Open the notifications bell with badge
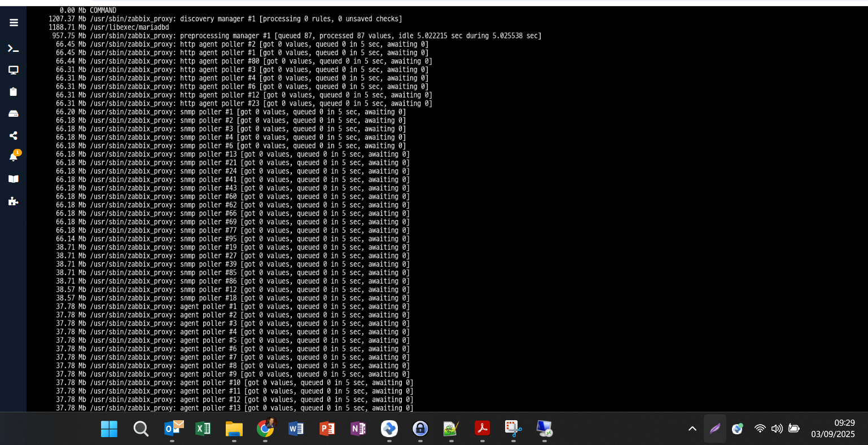The width and height of the screenshot is (868, 445). point(14,156)
